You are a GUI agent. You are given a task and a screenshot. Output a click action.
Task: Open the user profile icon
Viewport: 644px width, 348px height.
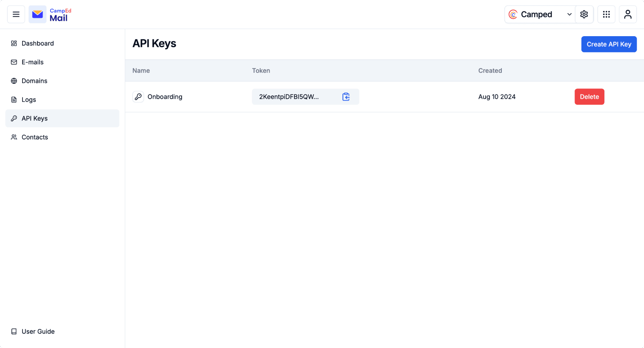click(x=628, y=14)
